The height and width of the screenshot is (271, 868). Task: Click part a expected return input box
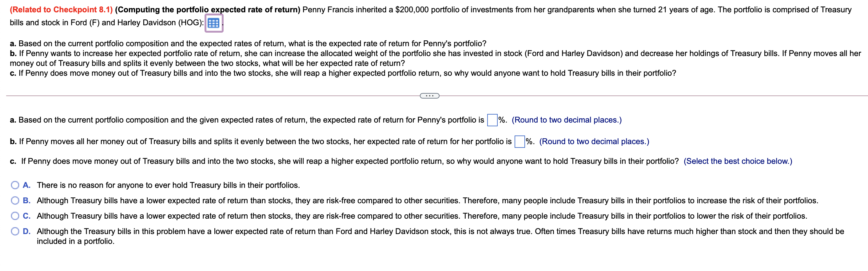point(492,120)
